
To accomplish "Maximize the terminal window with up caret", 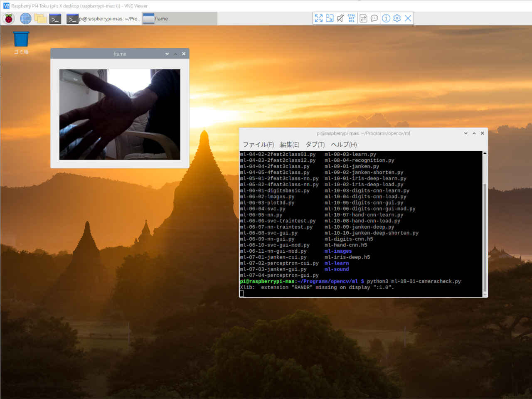I will coord(474,133).
